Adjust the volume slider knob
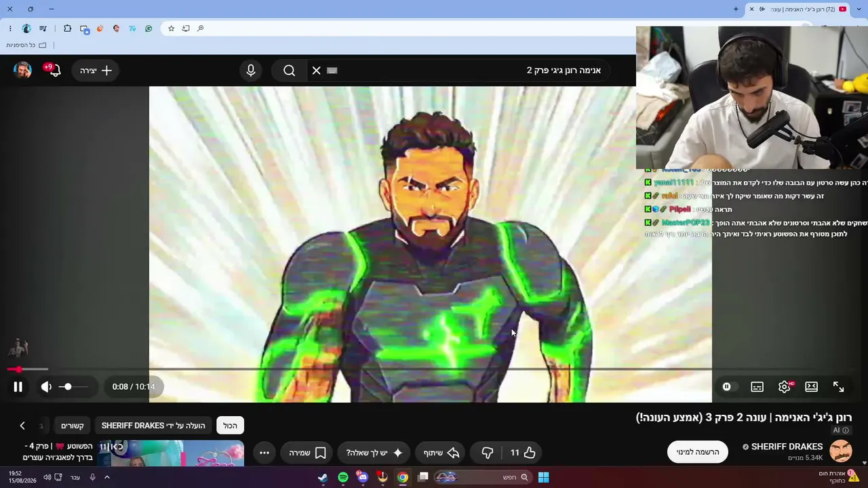868x488 pixels. pos(67,387)
